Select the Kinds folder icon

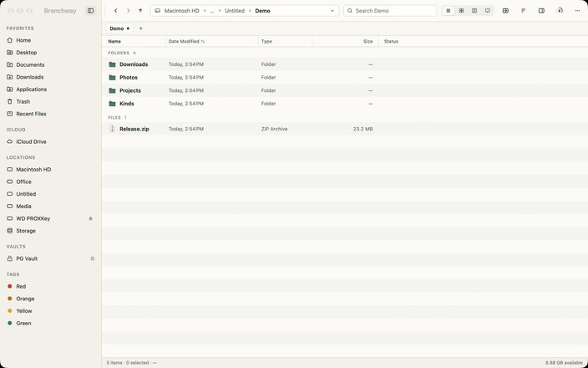(112, 104)
